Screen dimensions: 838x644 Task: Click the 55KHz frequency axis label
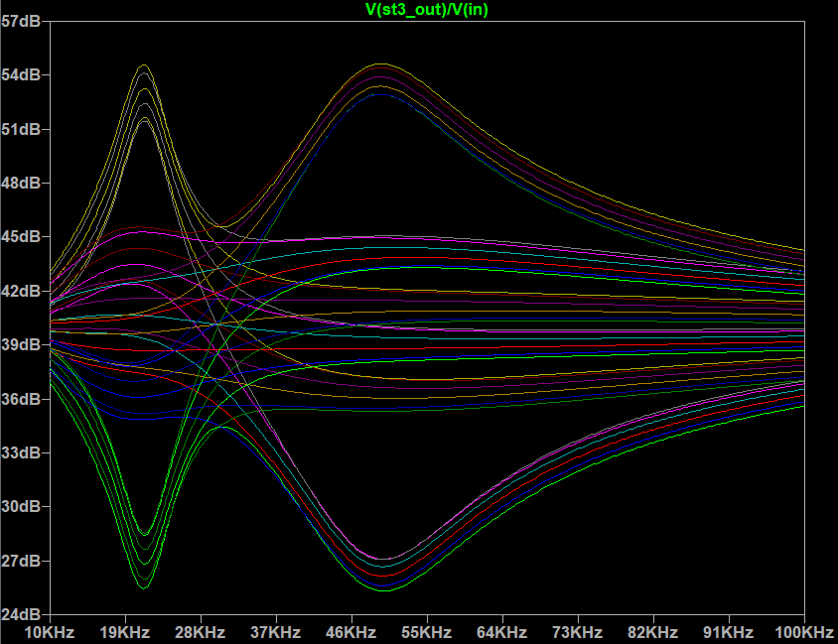pos(427,632)
